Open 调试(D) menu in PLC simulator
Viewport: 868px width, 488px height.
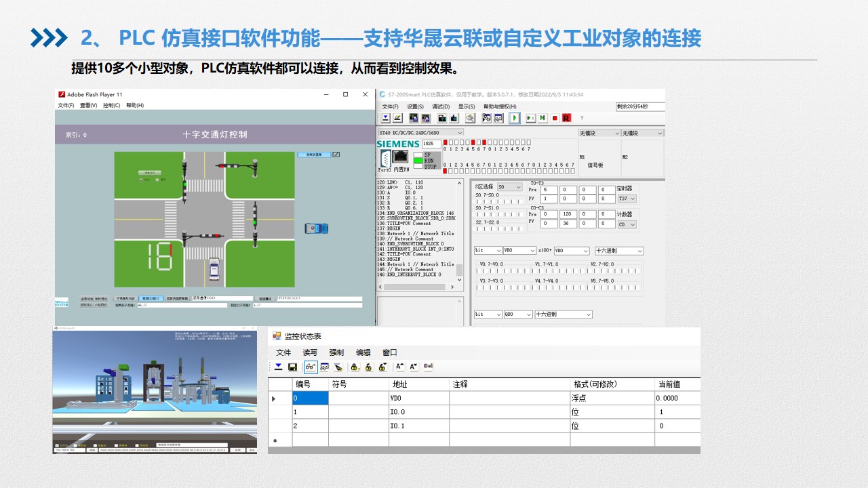(x=441, y=106)
